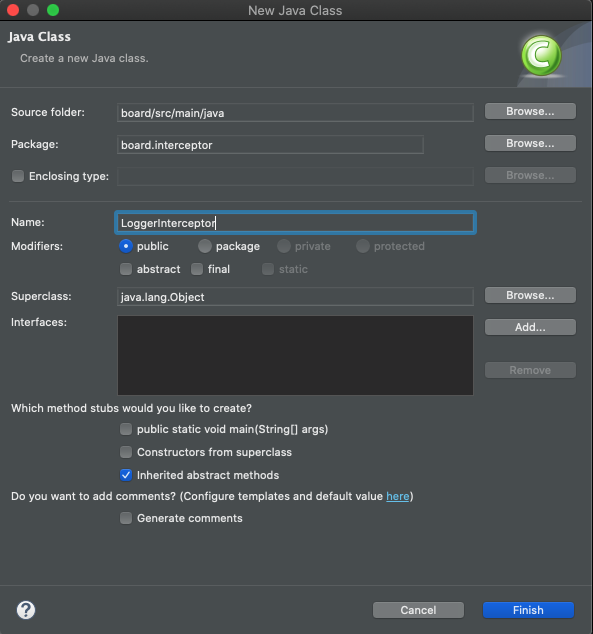Enable public static void main stub checkbox
This screenshot has height=634, width=593.
[126, 429]
